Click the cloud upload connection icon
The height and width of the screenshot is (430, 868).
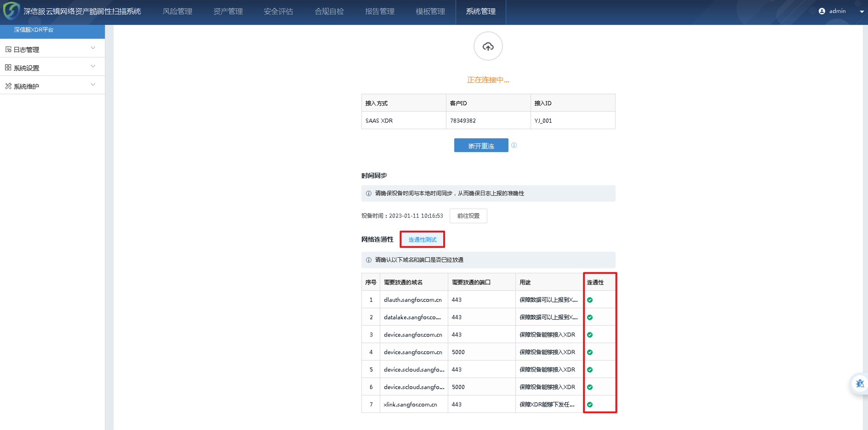(x=488, y=46)
